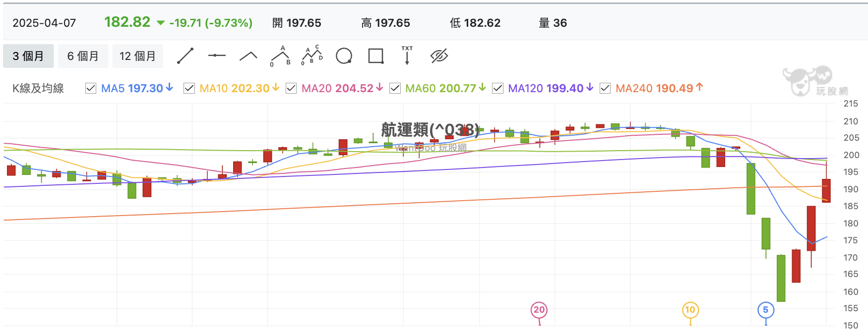This screenshot has height=334, width=868.
Task: Click the MA10 202.30 label
Action: click(x=240, y=88)
